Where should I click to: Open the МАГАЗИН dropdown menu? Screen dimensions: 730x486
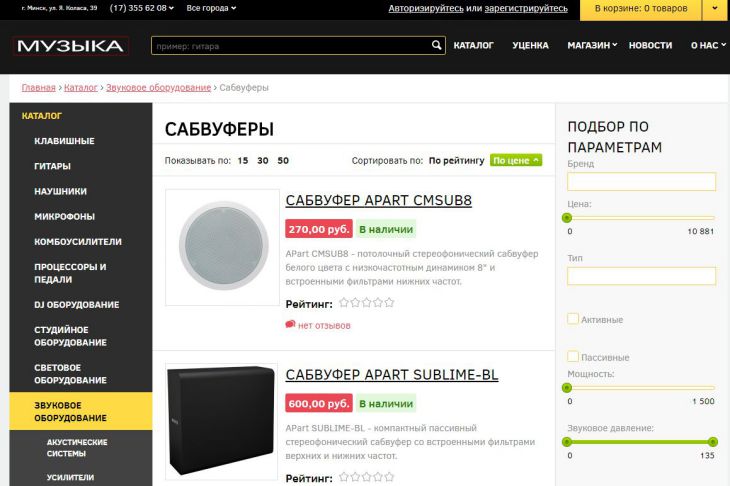coord(592,45)
